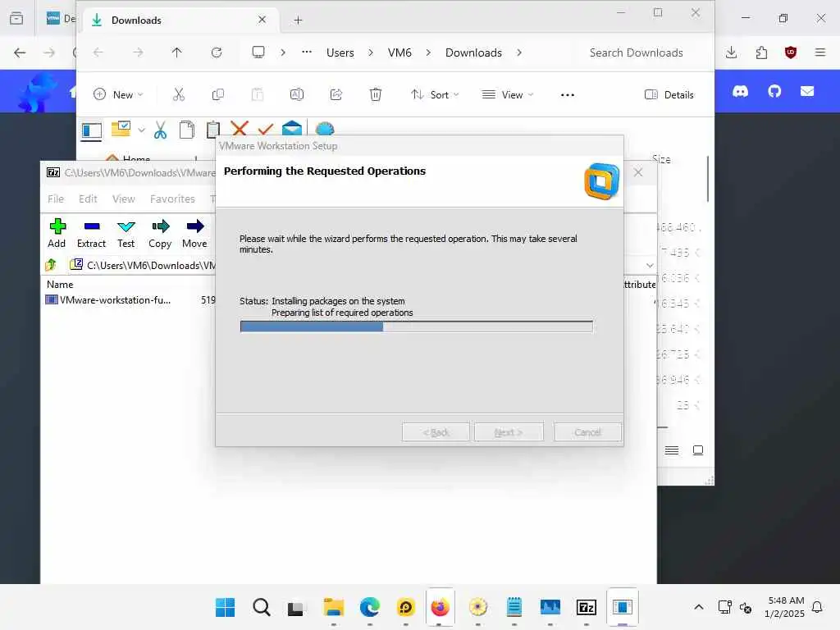Show hidden system tray icons
The height and width of the screenshot is (630, 840).
[699, 607]
